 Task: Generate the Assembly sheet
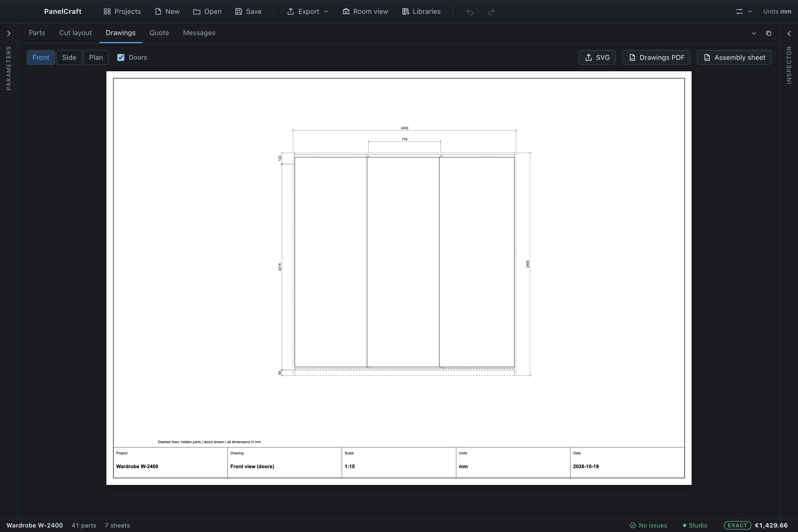[x=734, y=57]
